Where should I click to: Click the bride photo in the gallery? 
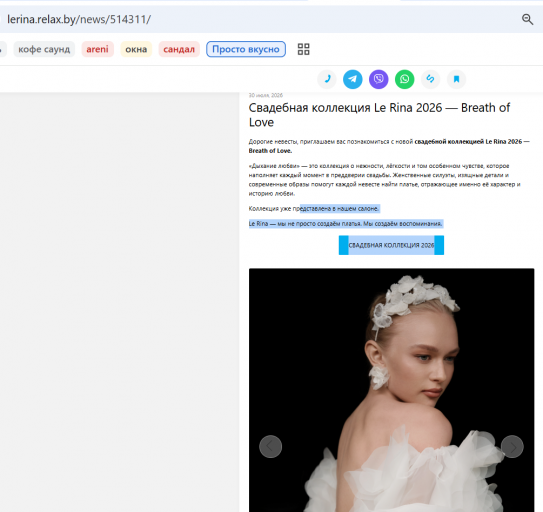coord(391,390)
